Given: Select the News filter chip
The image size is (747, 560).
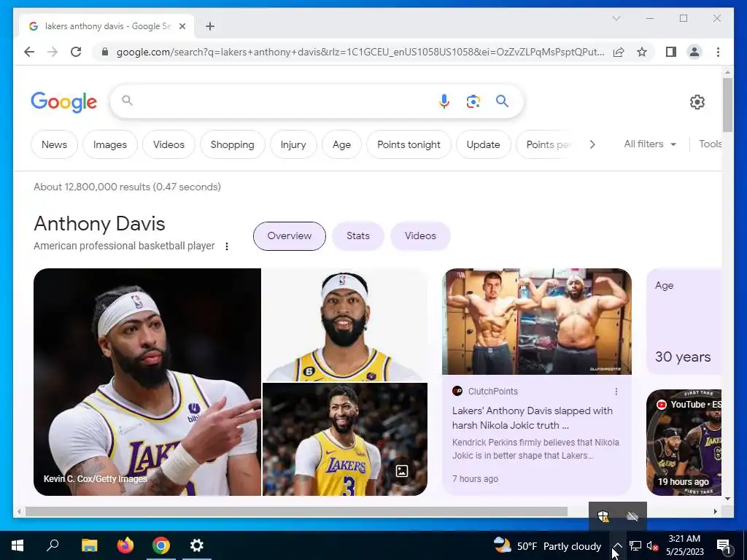Looking at the screenshot, I should (54, 144).
